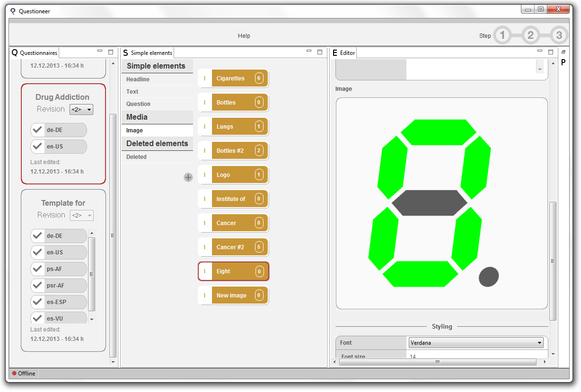
Task: Click the Step 3 circle
Action: pyautogui.click(x=559, y=35)
